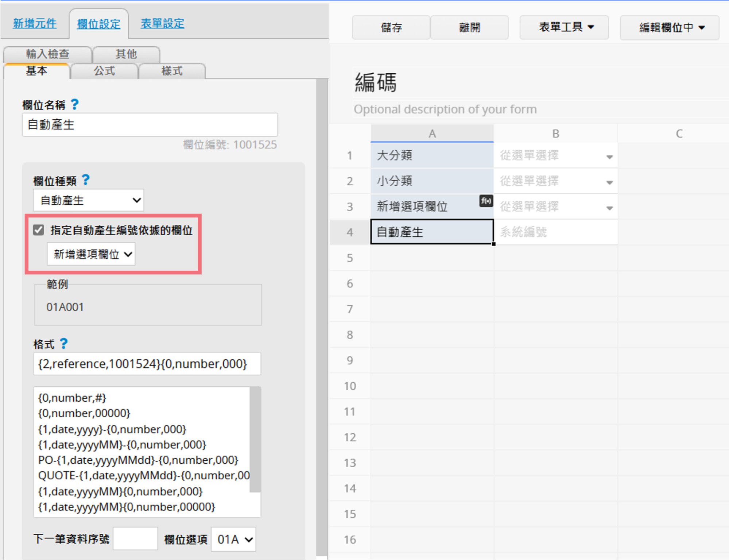729x560 pixels.
Task: Expand the 表單工具 menu
Action: coord(564,27)
